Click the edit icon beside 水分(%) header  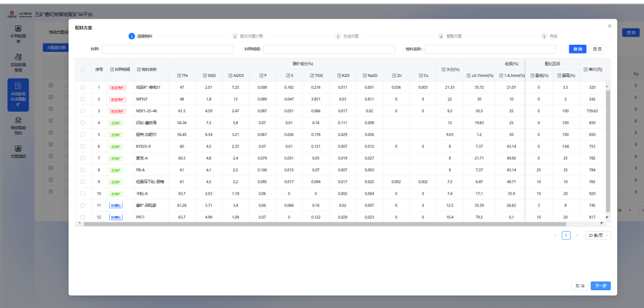(x=443, y=69)
